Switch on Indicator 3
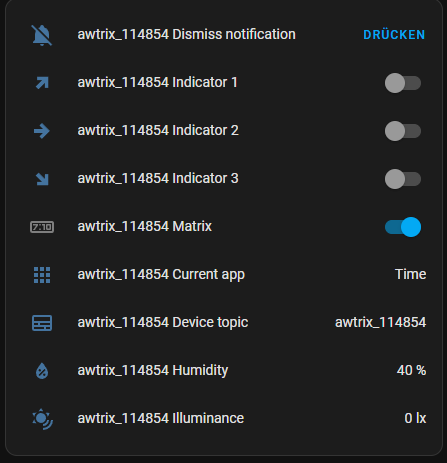This screenshot has height=463, width=447. [x=403, y=179]
